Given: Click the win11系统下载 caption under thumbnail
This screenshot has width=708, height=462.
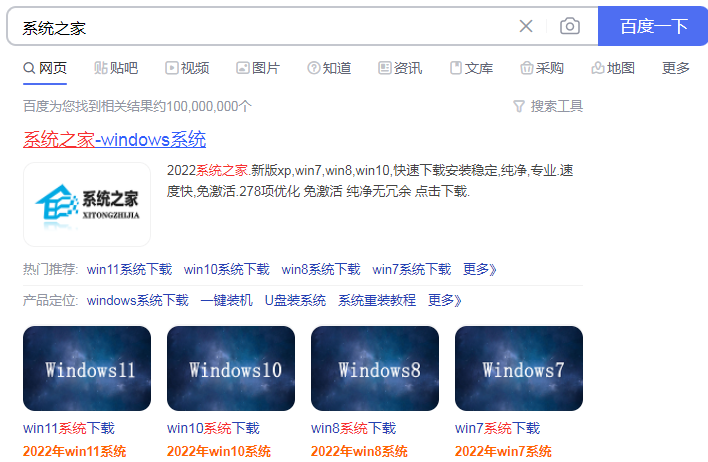Looking at the screenshot, I should 69,428.
